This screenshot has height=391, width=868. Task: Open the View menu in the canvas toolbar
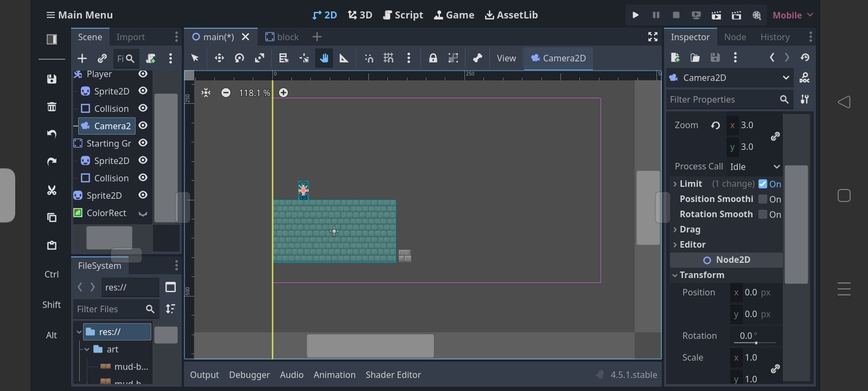pyautogui.click(x=506, y=58)
